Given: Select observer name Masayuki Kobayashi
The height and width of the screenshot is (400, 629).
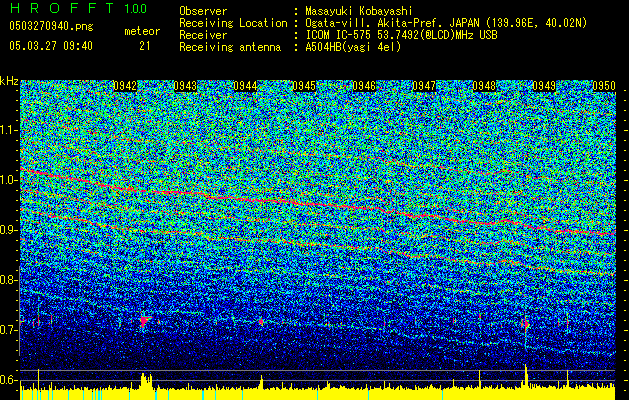Looking at the screenshot, I should click(359, 11).
